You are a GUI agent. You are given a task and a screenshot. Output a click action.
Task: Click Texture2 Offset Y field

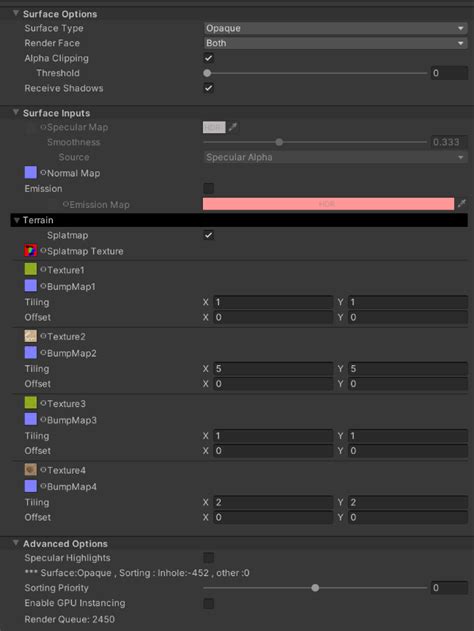[408, 384]
